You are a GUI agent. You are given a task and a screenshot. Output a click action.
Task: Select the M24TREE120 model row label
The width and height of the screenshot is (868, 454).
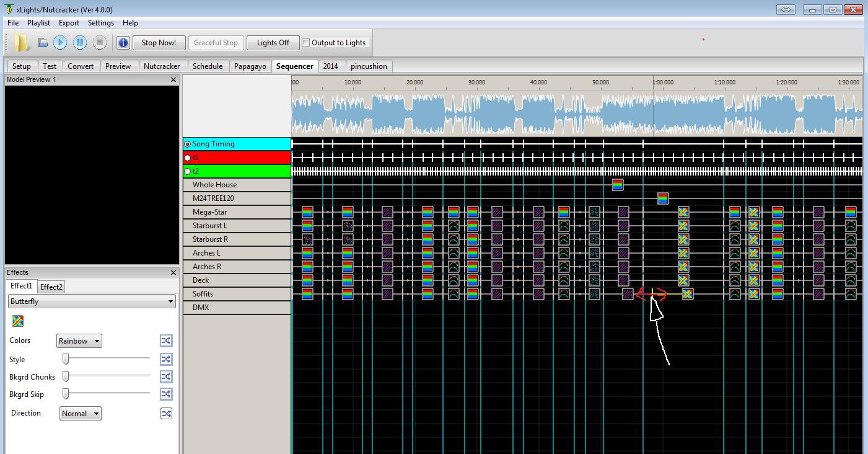[x=237, y=198]
